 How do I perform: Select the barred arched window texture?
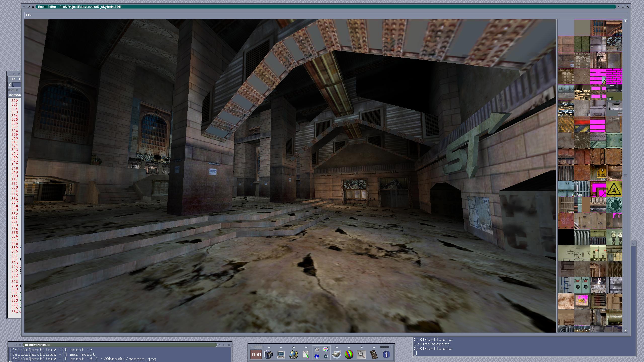click(598, 28)
